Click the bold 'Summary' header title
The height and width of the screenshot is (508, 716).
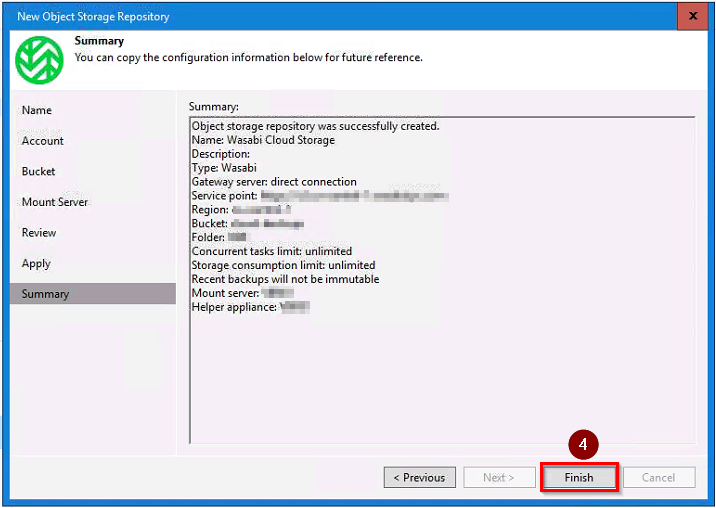(99, 41)
